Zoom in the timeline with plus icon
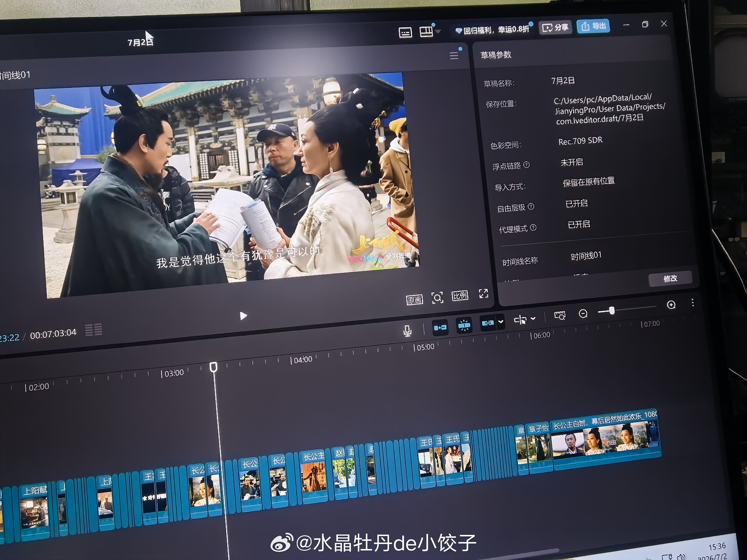This screenshot has width=747, height=560. click(x=671, y=305)
